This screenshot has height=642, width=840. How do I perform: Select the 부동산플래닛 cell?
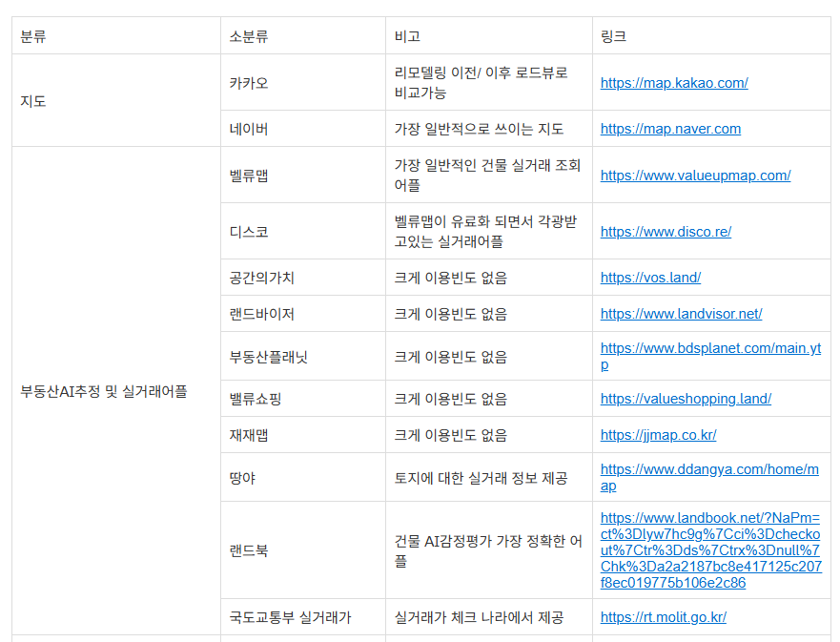click(303, 357)
